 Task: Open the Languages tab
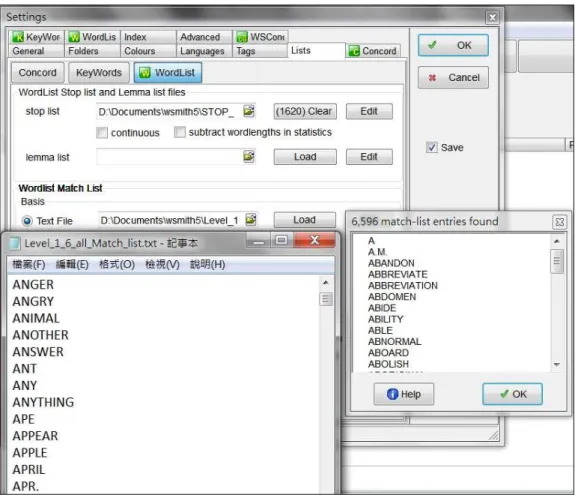(x=204, y=51)
